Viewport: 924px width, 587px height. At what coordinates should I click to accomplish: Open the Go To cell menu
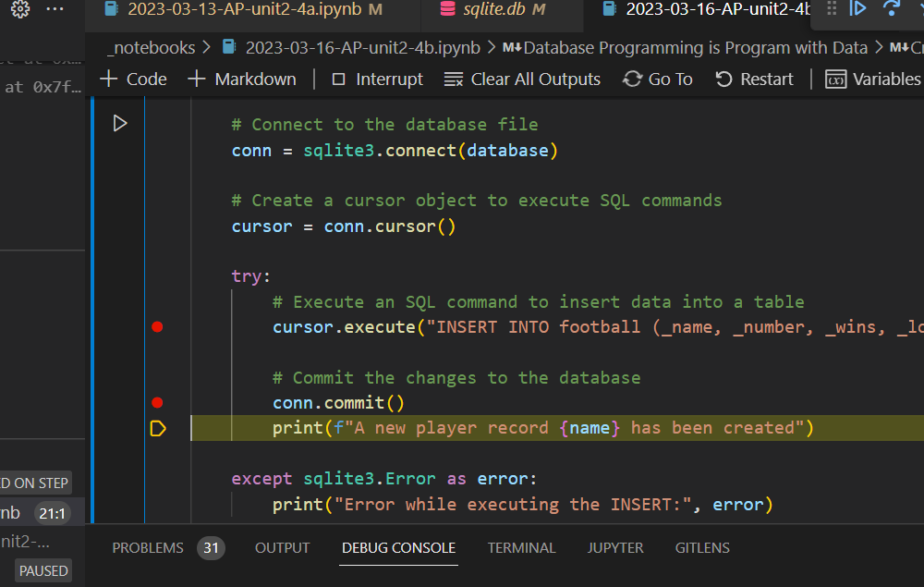tap(657, 79)
